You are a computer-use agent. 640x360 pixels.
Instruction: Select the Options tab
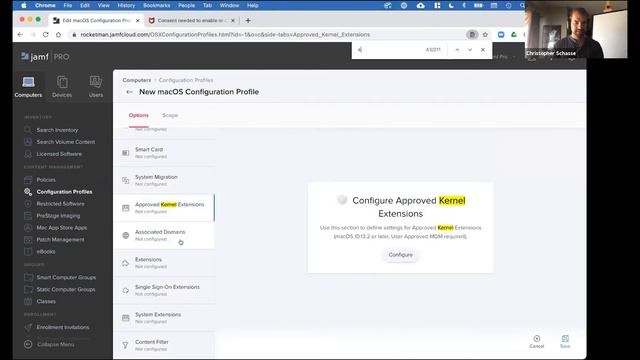click(x=138, y=116)
